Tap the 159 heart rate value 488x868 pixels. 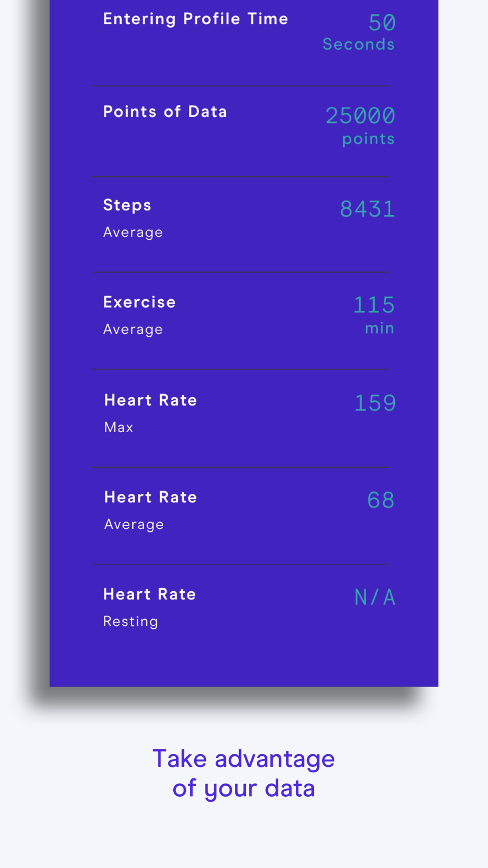[375, 403]
